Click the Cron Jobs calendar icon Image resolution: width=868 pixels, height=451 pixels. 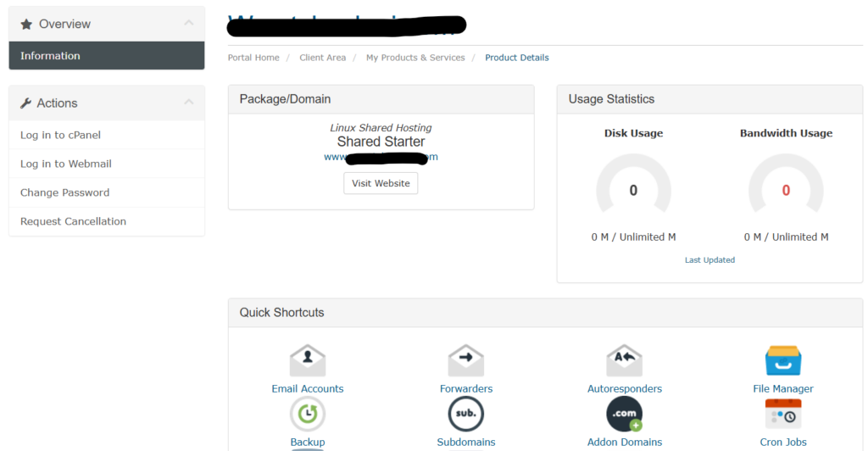coord(782,414)
